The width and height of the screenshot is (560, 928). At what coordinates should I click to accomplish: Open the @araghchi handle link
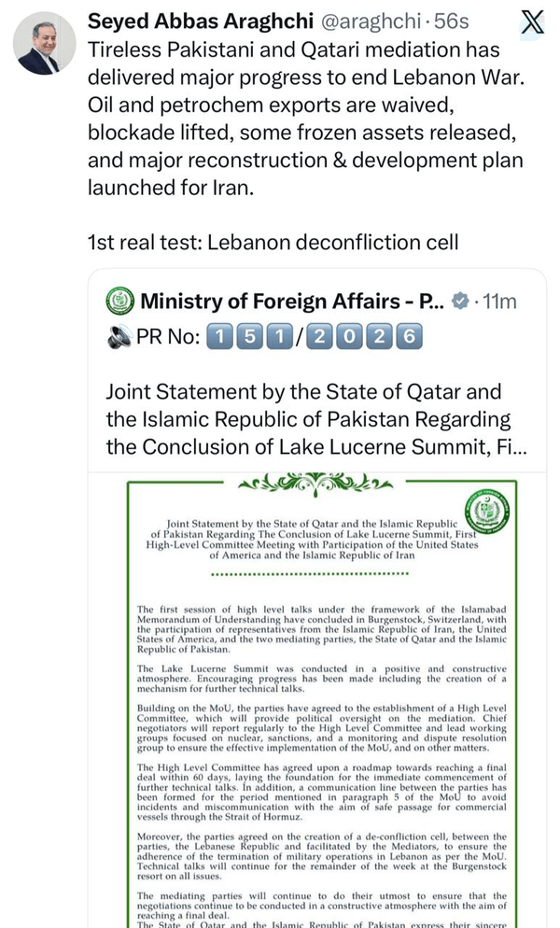[371, 21]
